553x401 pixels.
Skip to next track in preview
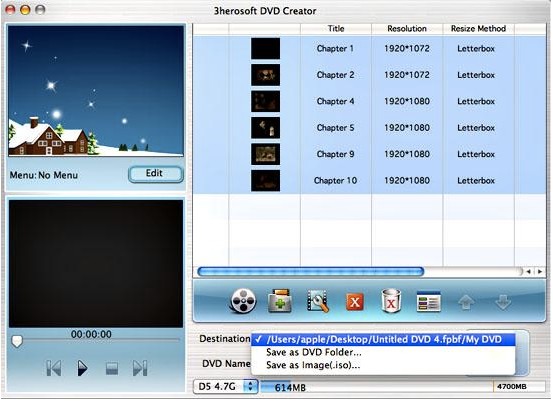(140, 368)
